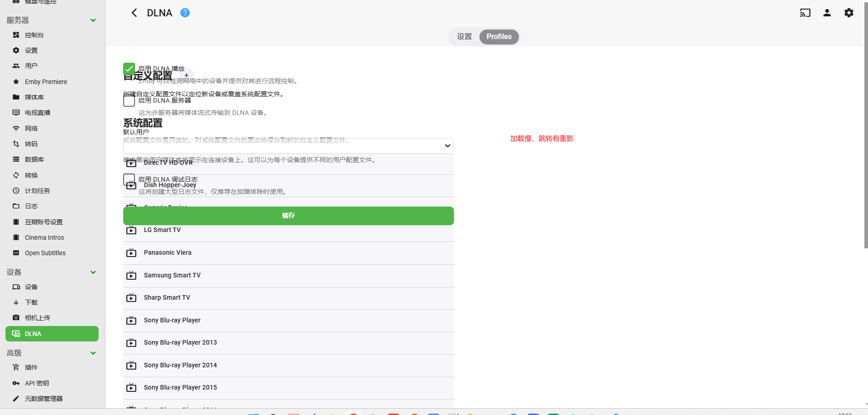This screenshot has height=415, width=868.
Task: Open the Panasonic Viera profile
Action: (168, 253)
